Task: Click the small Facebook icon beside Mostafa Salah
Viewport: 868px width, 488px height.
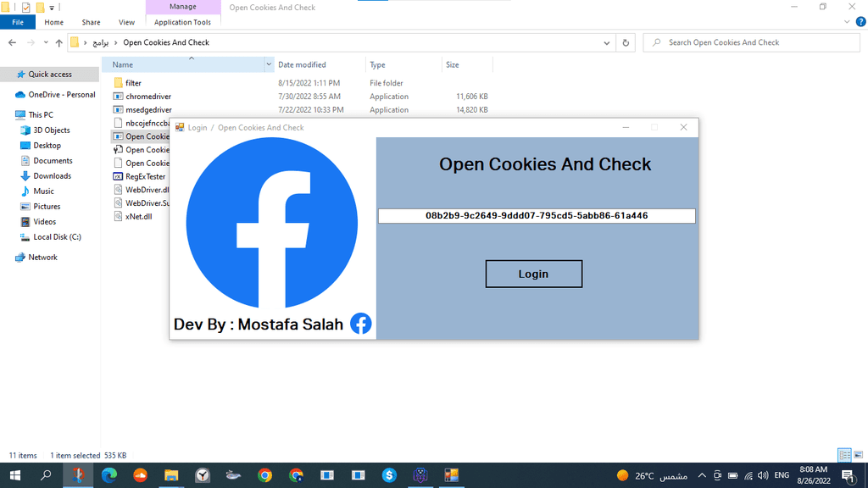Action: (361, 324)
